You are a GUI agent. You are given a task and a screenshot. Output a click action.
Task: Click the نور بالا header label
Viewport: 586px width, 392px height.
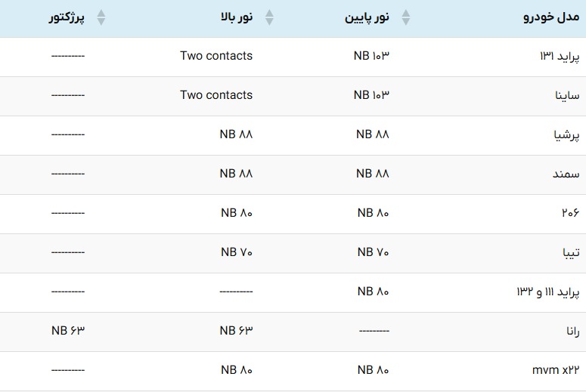coord(237,17)
